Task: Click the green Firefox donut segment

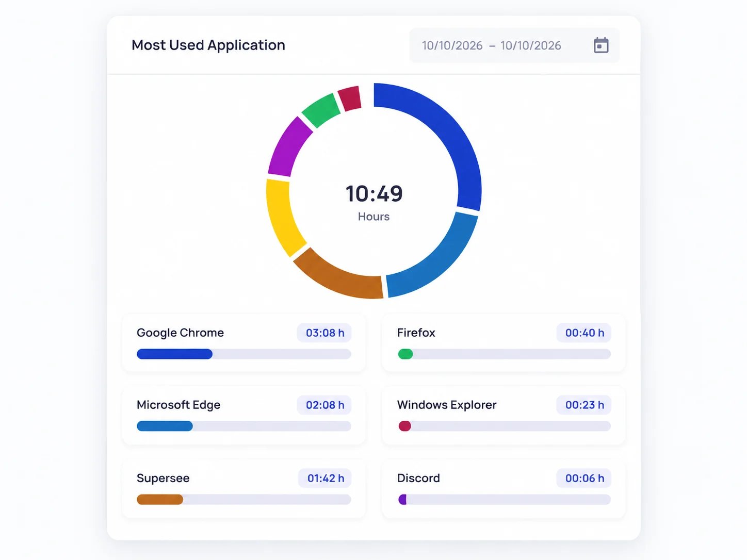Action: tap(321, 110)
